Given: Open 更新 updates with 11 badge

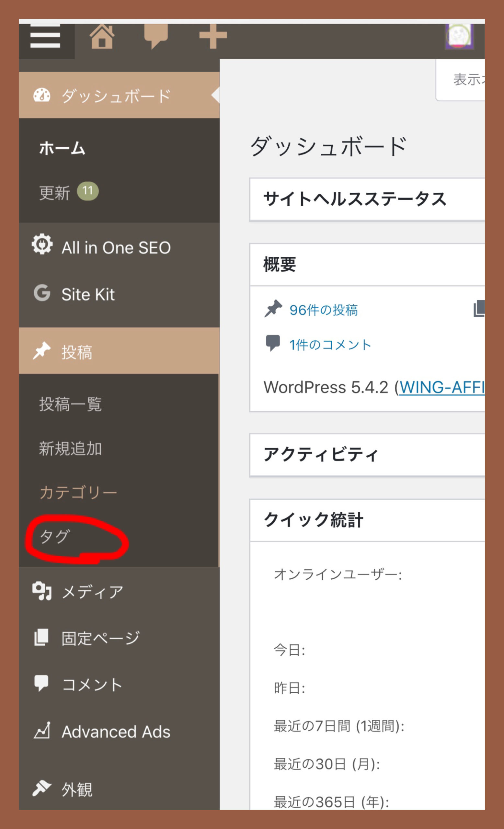Looking at the screenshot, I should pyautogui.click(x=54, y=193).
